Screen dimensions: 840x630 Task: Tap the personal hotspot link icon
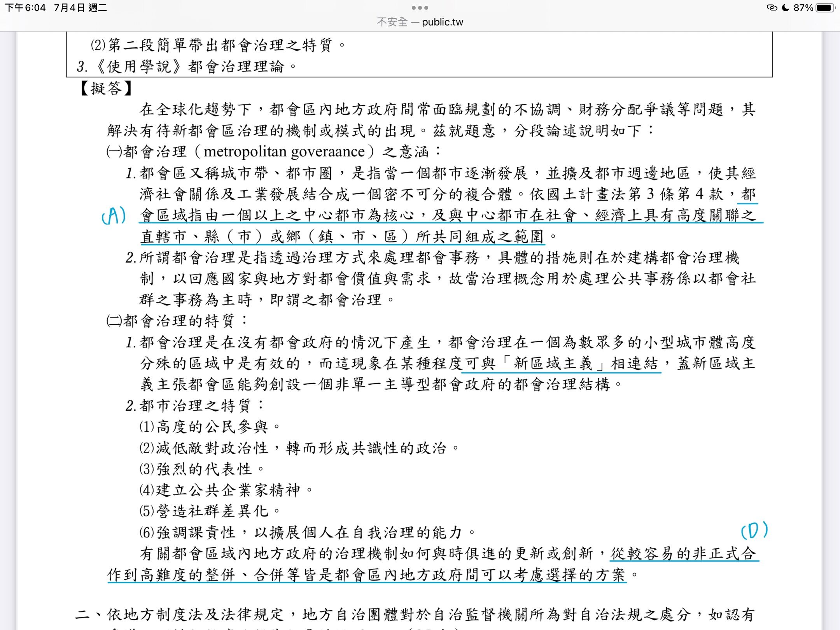(x=772, y=7)
